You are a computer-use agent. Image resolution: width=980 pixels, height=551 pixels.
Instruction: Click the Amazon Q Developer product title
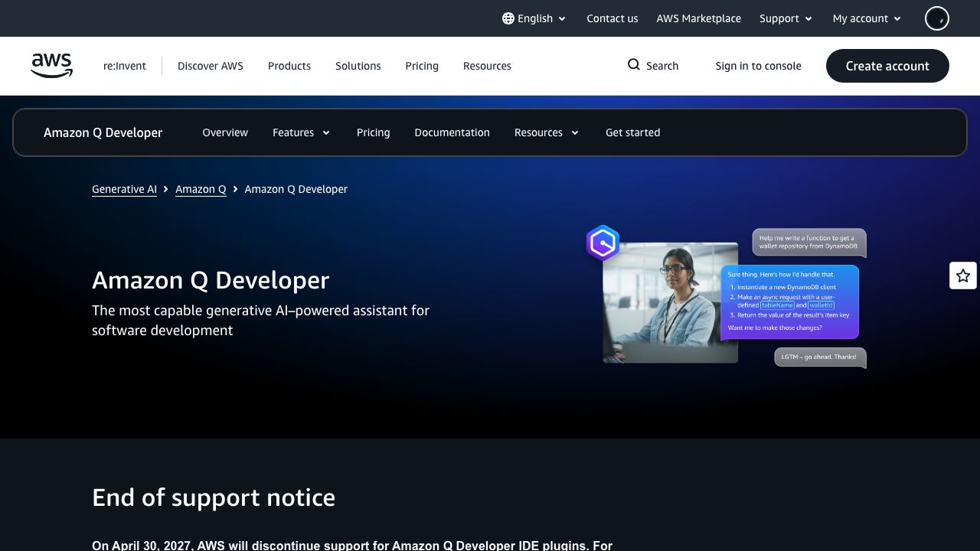point(103,132)
